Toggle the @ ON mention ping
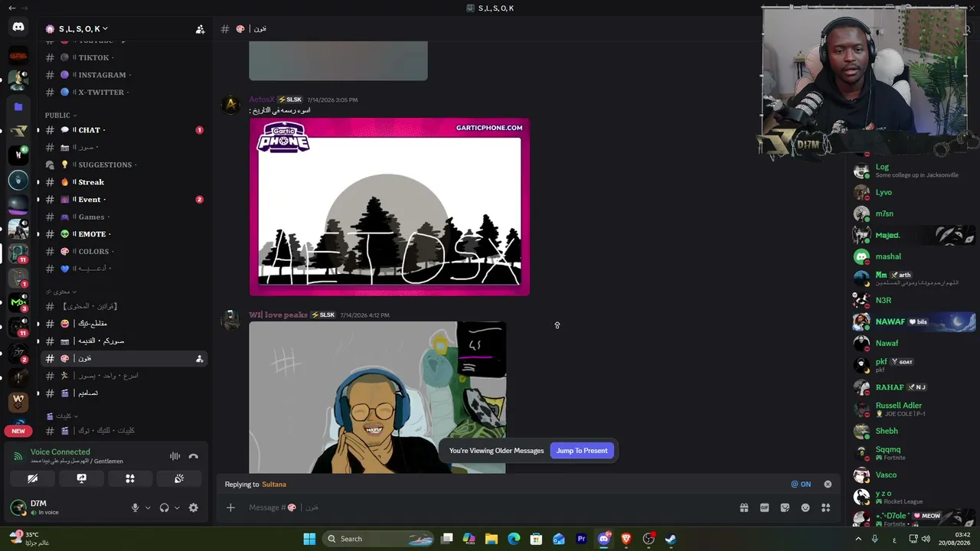 (x=801, y=484)
